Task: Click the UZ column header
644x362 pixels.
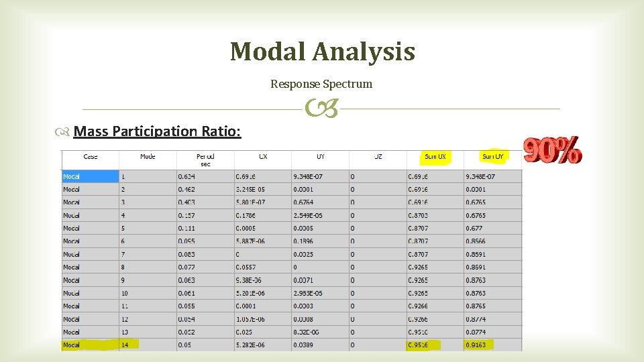Action: click(378, 156)
